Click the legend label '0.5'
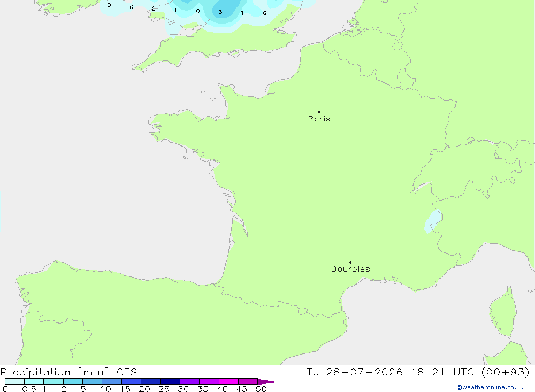Viewport: 535px width, 392px height. [29, 389]
